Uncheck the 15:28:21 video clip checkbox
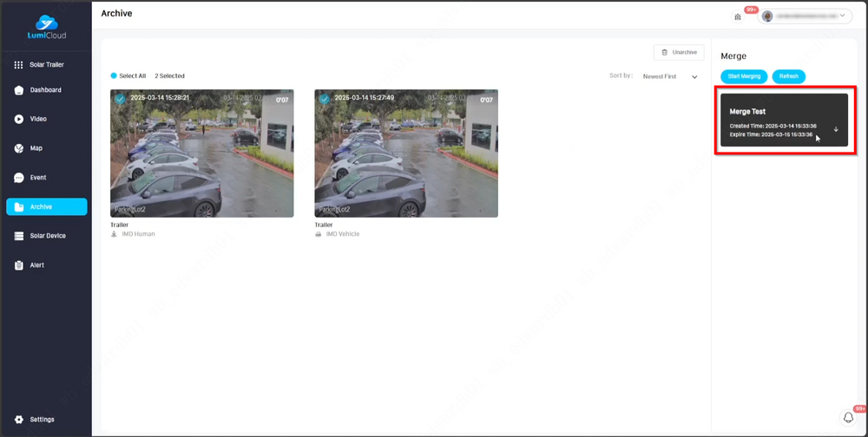 tap(120, 99)
